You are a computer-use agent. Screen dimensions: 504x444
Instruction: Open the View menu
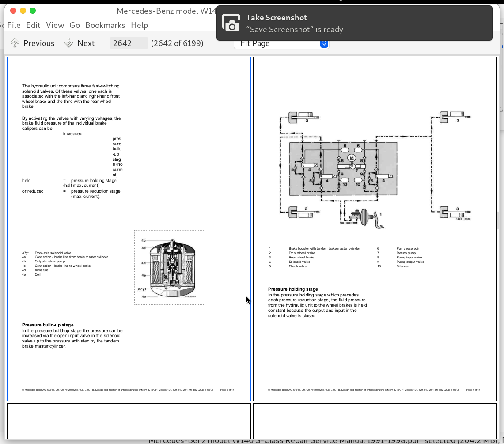point(55,25)
